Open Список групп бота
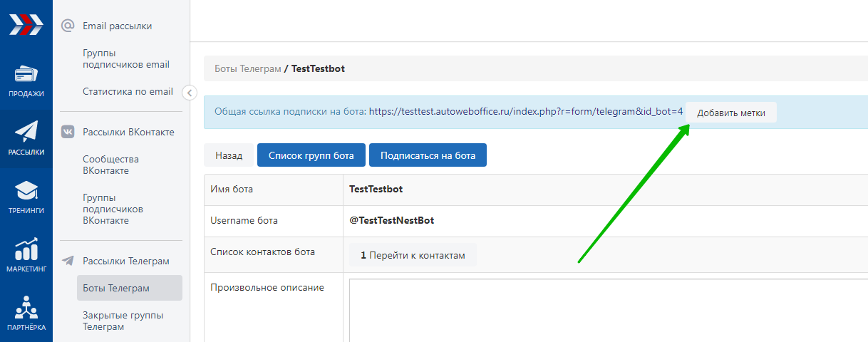The image size is (868, 342). click(x=311, y=155)
